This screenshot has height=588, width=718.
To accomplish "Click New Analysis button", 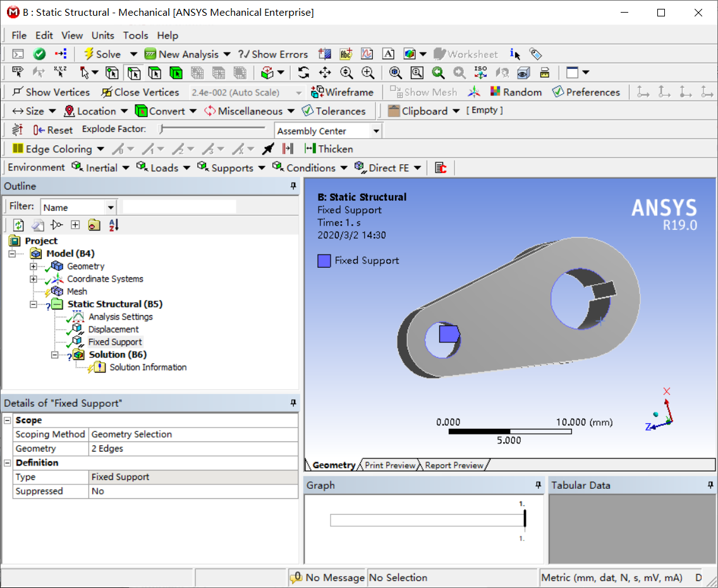I will point(182,54).
